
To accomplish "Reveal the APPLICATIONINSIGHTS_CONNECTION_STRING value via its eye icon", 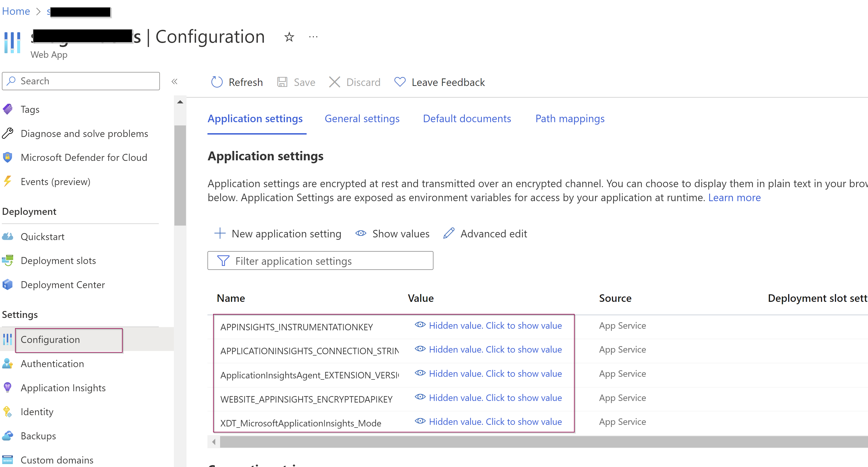I will 420,349.
